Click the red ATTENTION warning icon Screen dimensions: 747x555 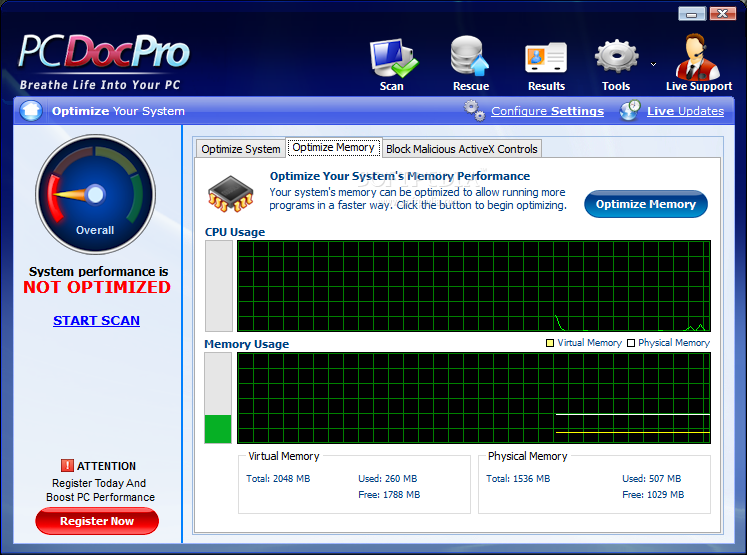click(67, 465)
